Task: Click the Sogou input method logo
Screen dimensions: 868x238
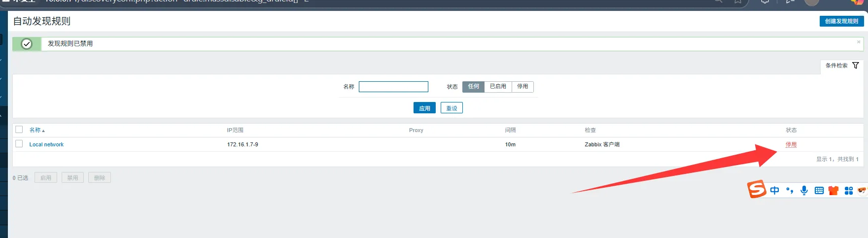Action: (757, 189)
